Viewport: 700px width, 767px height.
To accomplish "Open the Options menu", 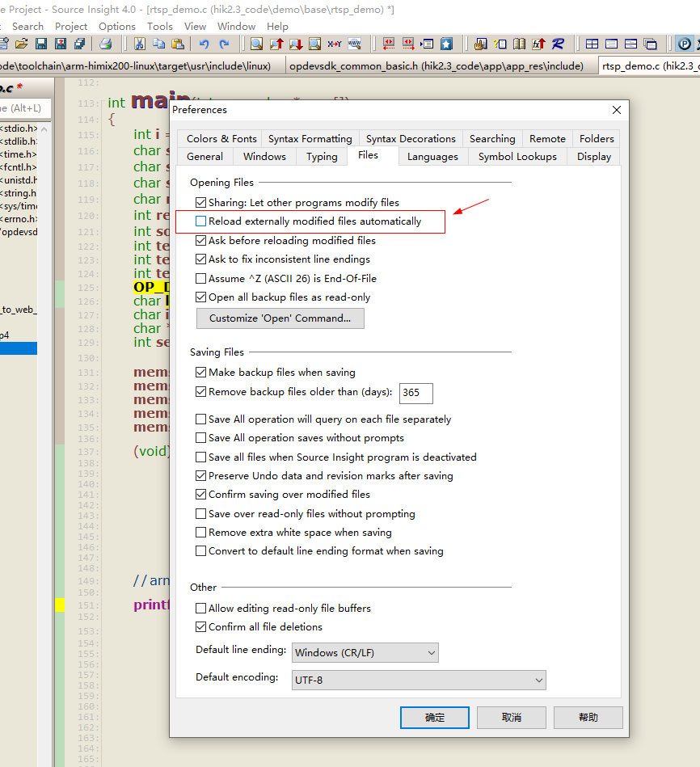I will tap(116, 26).
